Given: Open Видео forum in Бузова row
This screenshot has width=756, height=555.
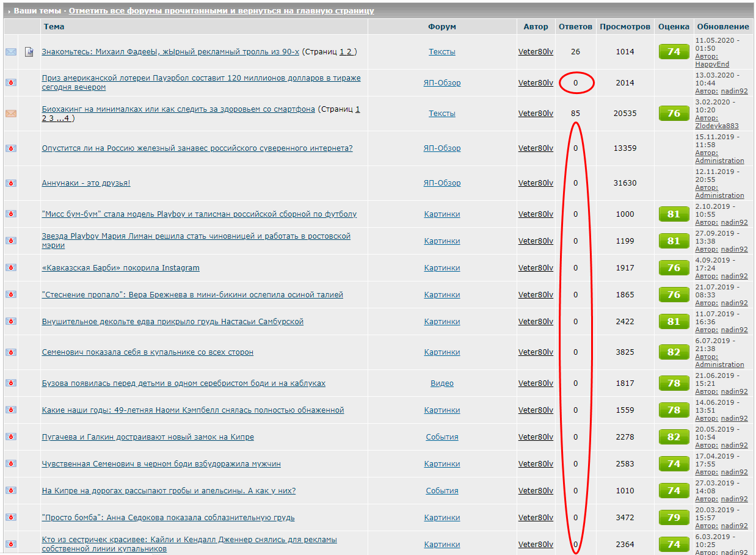Looking at the screenshot, I should click(x=442, y=383).
